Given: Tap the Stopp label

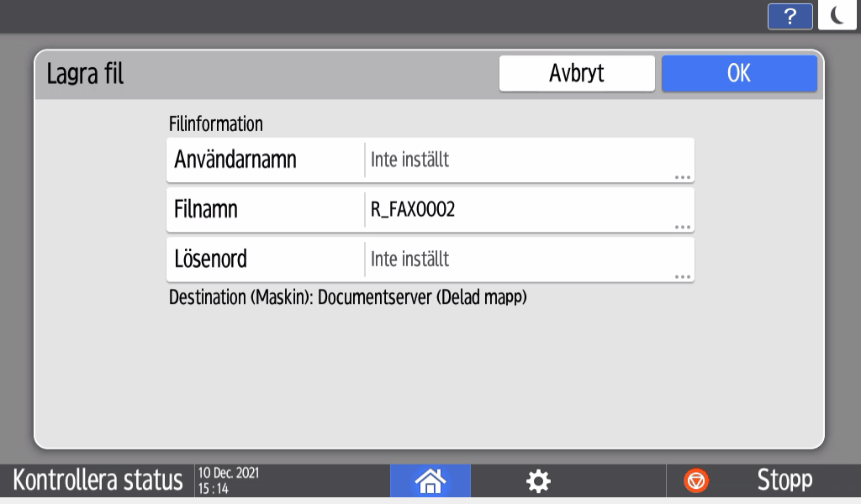Looking at the screenshot, I should click(x=784, y=480).
